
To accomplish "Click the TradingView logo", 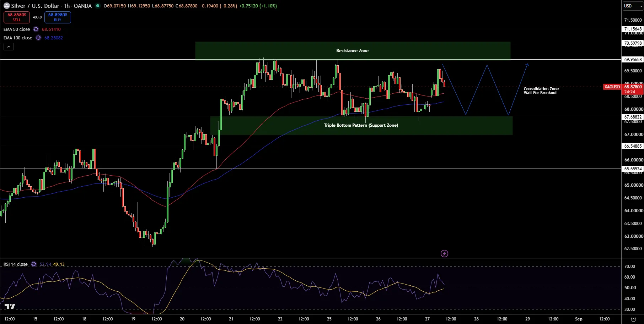I will click(10, 306).
